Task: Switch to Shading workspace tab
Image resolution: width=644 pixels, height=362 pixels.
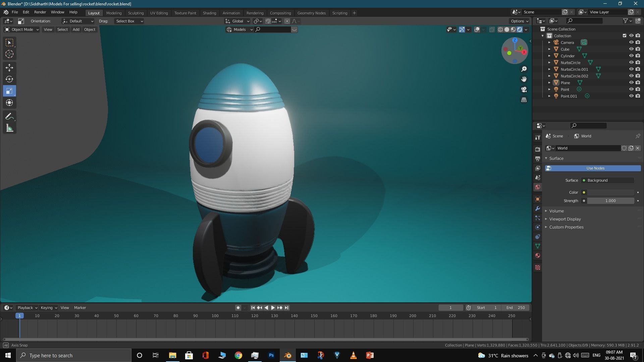Action: (209, 13)
